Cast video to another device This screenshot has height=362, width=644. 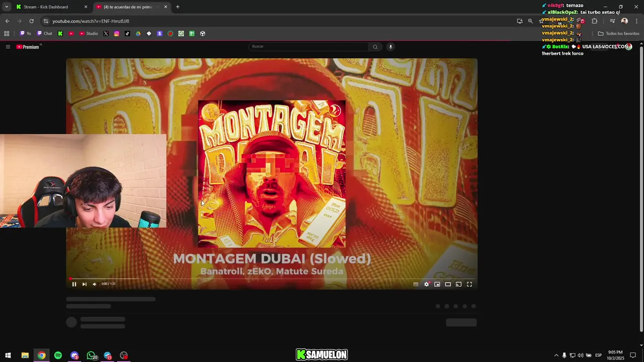[458, 284]
